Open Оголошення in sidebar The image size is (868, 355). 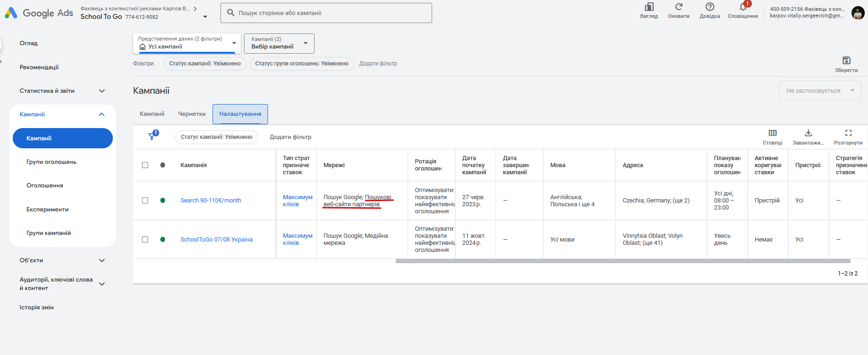[x=45, y=186]
